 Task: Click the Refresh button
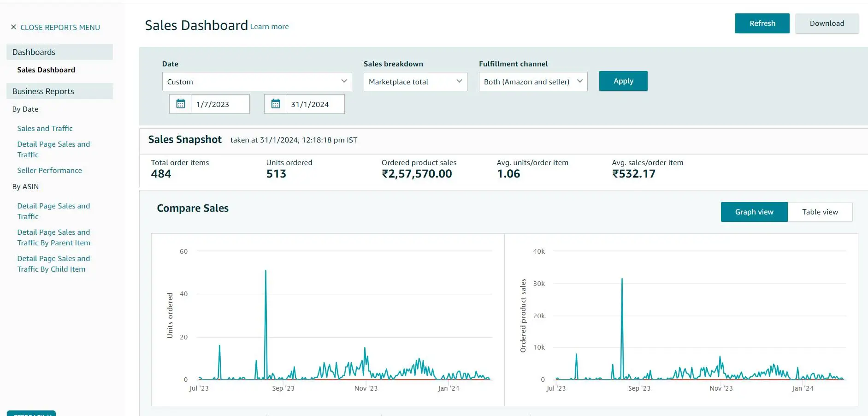[x=762, y=24]
